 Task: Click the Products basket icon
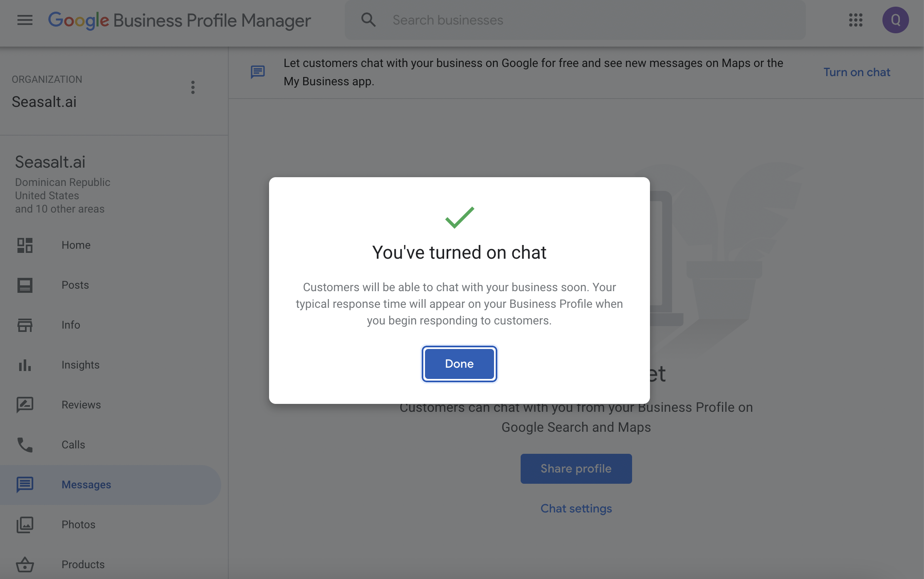25,564
